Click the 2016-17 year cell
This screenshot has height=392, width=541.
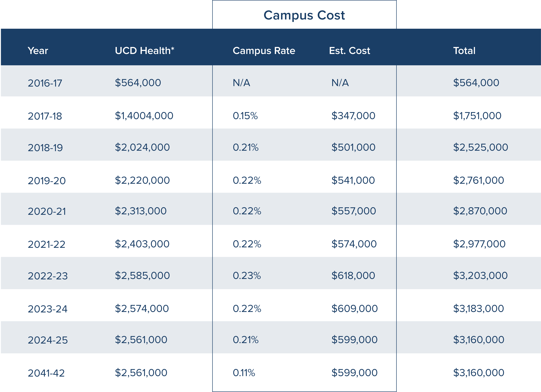pyautogui.click(x=45, y=83)
